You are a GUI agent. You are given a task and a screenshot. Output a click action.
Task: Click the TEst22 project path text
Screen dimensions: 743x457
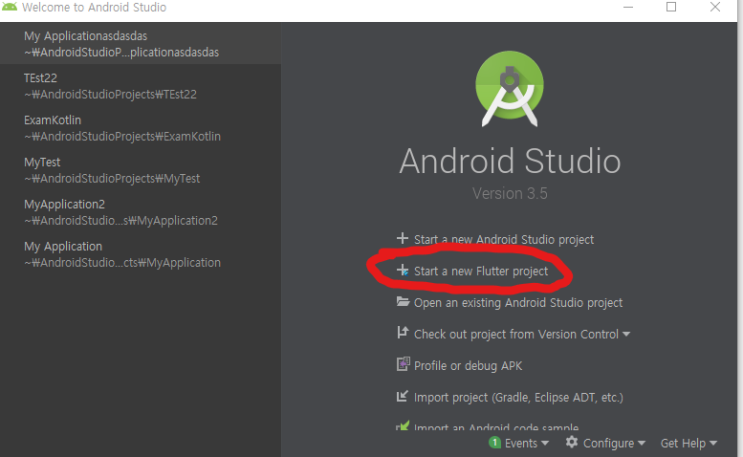coord(110,94)
